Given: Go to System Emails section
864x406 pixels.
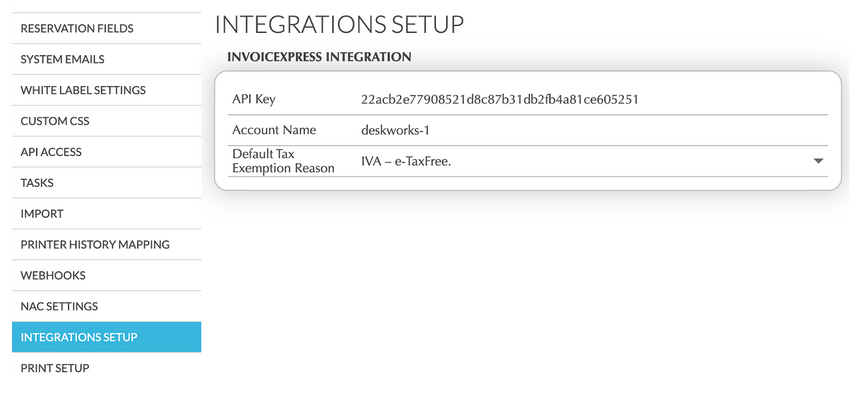Looking at the screenshot, I should [106, 59].
